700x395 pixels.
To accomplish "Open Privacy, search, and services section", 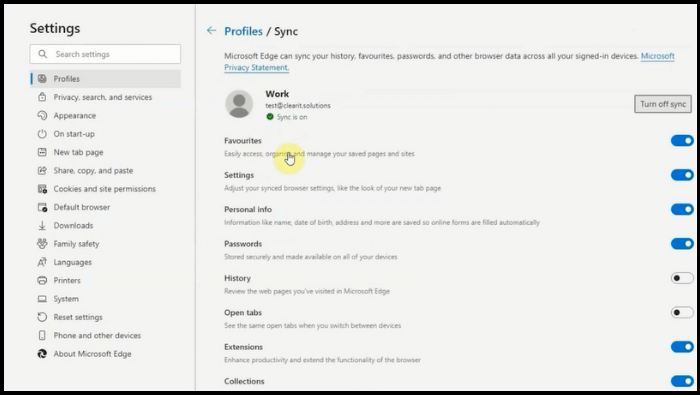I will [x=105, y=97].
